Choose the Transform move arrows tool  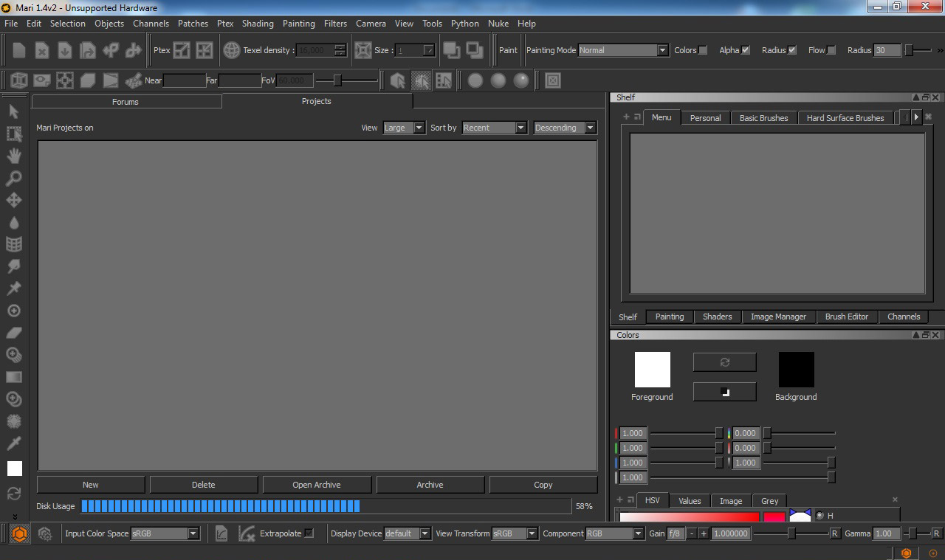[x=13, y=200]
